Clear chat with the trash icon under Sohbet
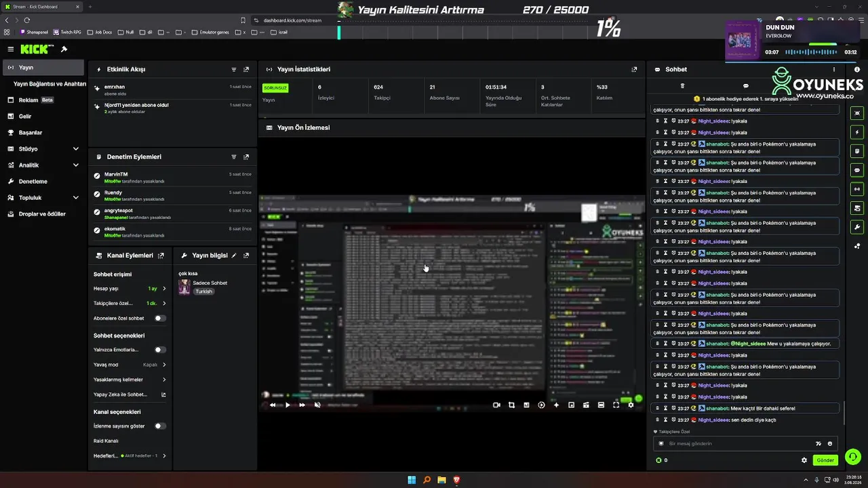The width and height of the screenshot is (868, 488). [x=682, y=86]
